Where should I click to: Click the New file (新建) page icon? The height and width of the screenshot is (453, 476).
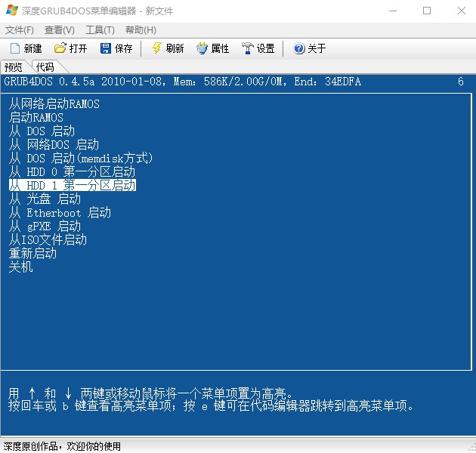[x=15, y=48]
